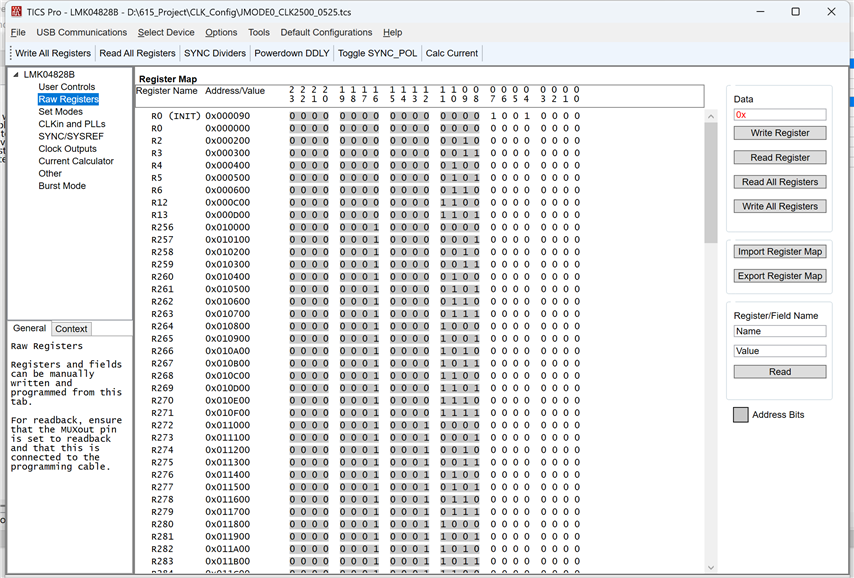Select the R276 register row
This screenshot has width=854, height=578.
pyautogui.click(x=162, y=475)
